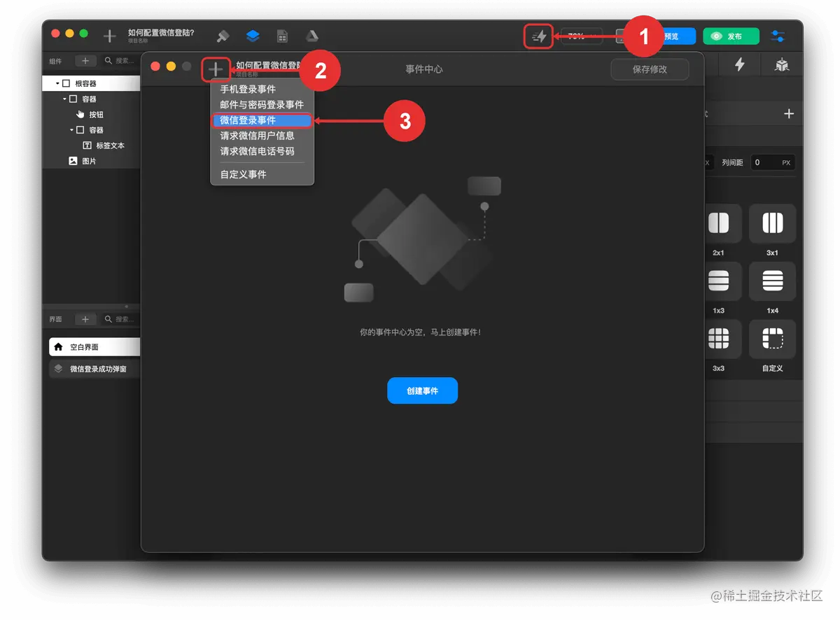Open the zoom percentage dropdown

pos(581,36)
